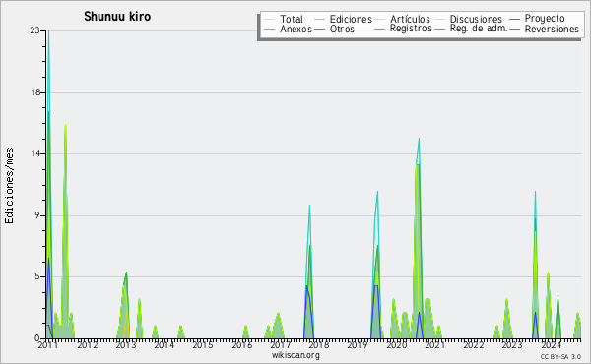Click the Artículos legend entry
Screen dimensions: 591x364
(x=410, y=19)
